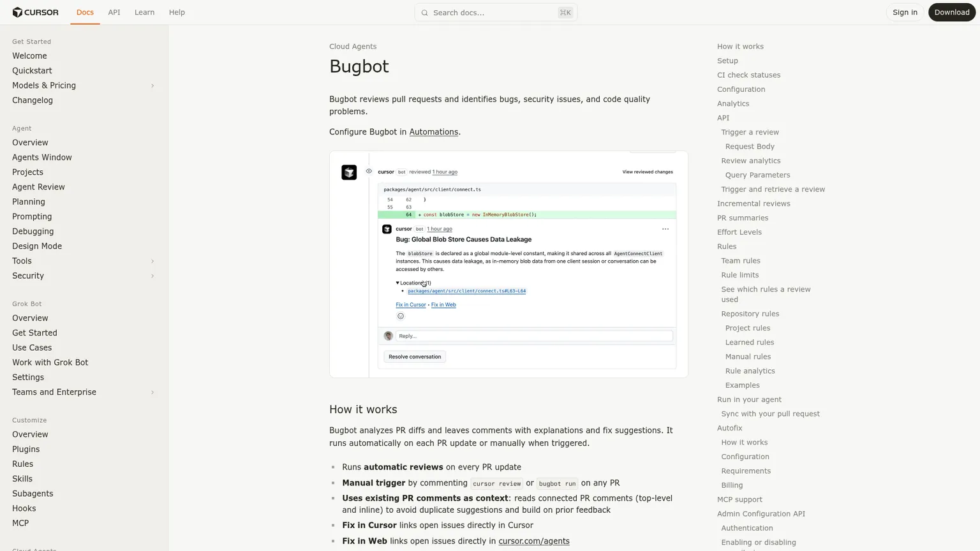The height and width of the screenshot is (551, 980).
Task: Click the Download button
Action: (x=952, y=12)
